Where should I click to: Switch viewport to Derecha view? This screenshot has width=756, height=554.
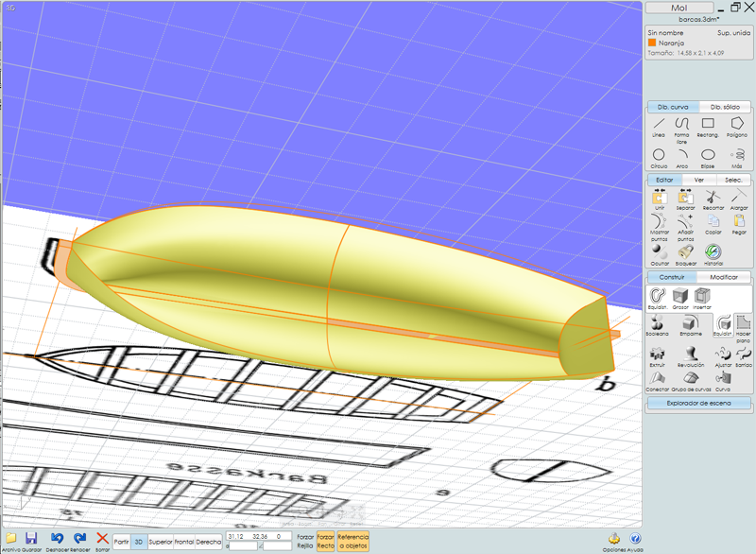[x=208, y=542]
